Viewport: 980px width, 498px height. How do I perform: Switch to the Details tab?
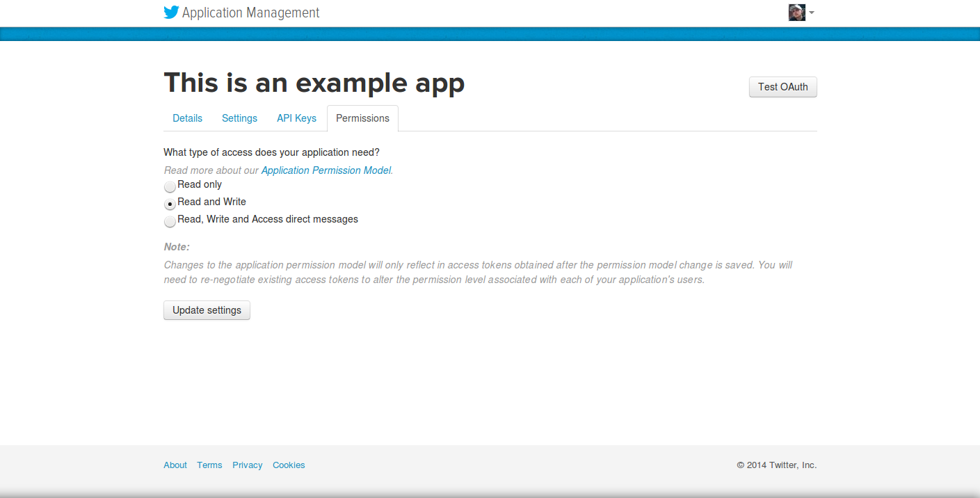pyautogui.click(x=187, y=118)
